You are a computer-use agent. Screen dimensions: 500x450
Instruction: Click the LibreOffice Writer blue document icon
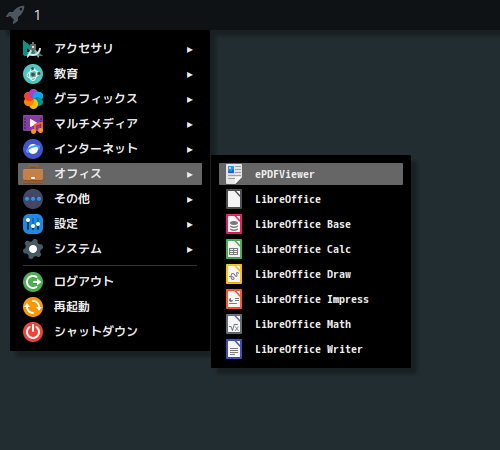point(234,349)
